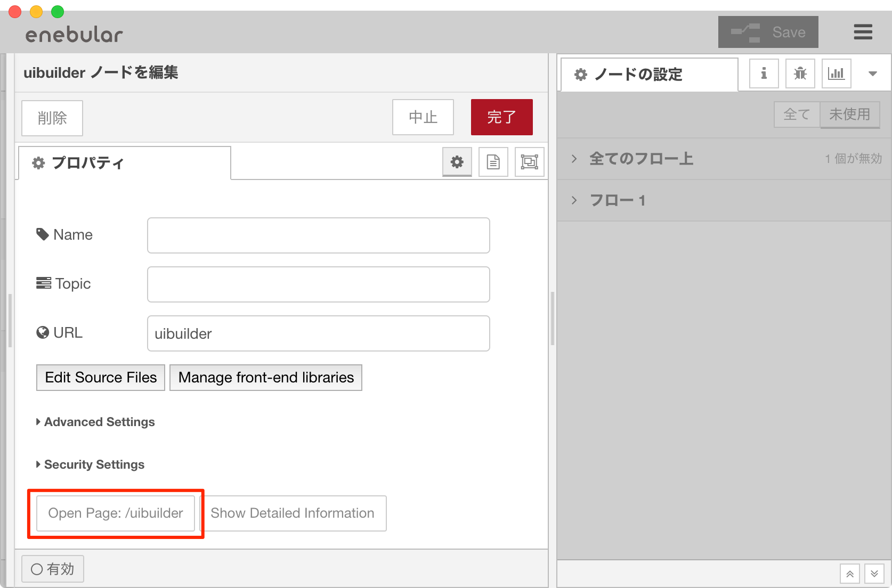The image size is (892, 588).
Task: Expand the 全てのフロー上 section
Action: point(725,159)
